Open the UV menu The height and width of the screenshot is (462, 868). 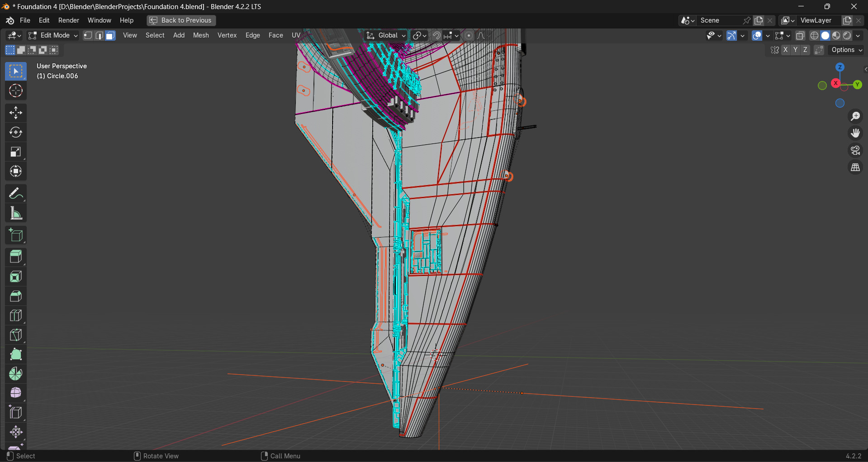(296, 36)
